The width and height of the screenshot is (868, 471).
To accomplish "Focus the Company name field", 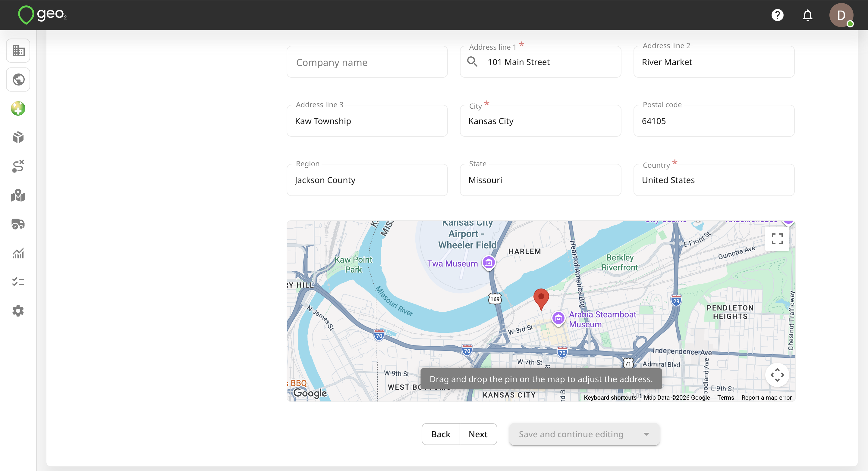I will 367,62.
